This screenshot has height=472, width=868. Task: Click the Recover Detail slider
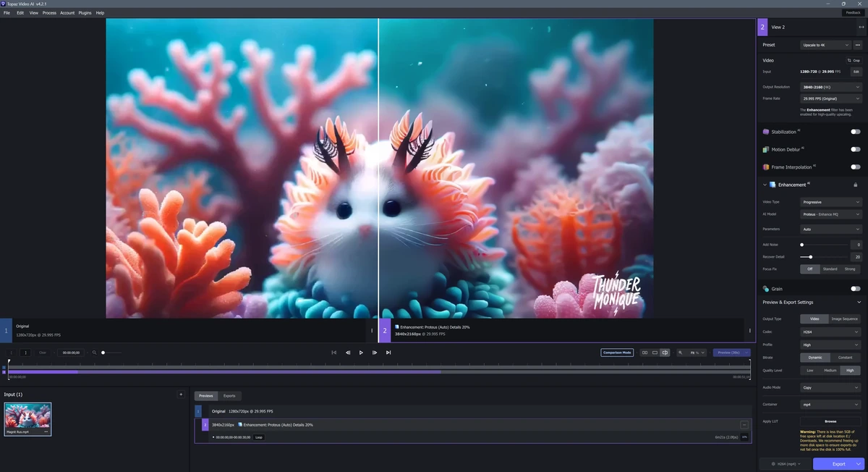point(823,257)
